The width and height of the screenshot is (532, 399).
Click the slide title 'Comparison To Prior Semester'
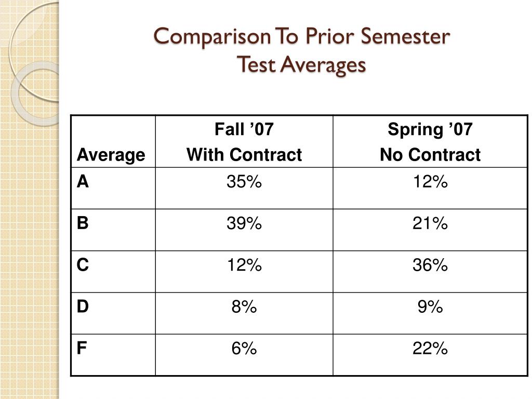302,37
